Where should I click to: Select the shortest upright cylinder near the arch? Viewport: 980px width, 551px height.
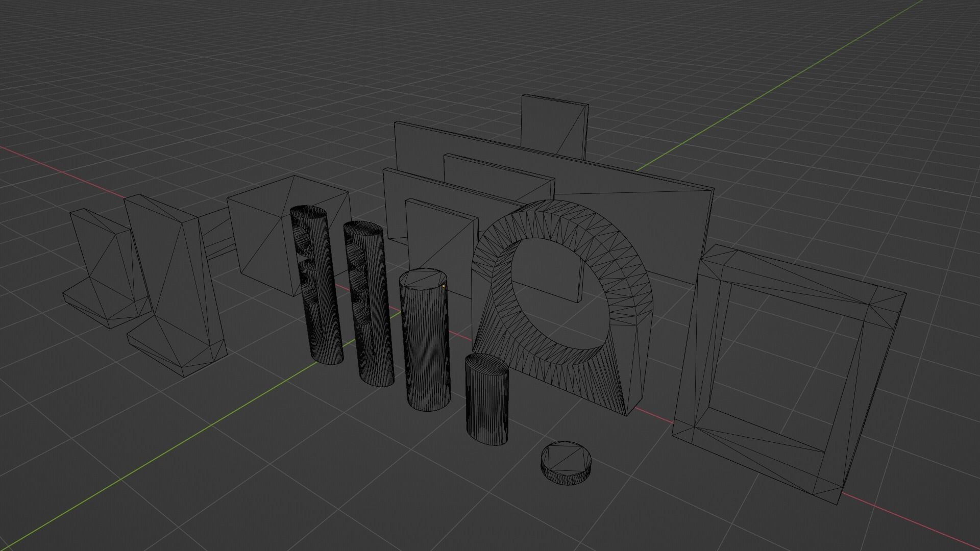(x=487, y=399)
